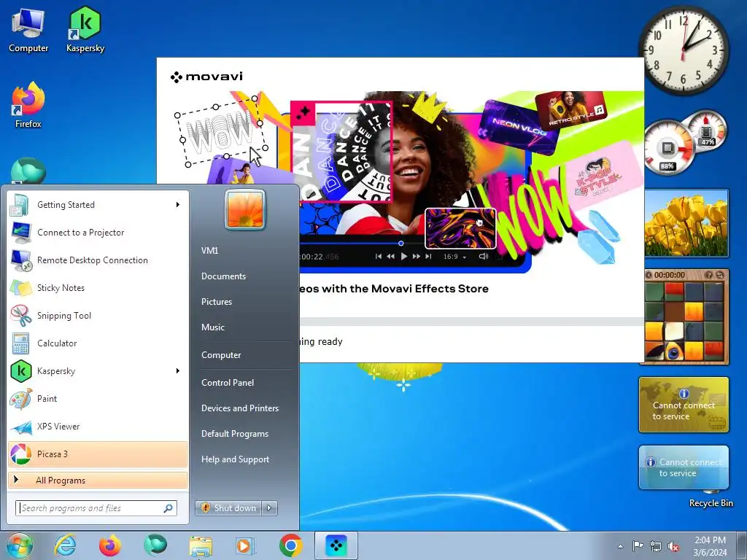Open VM1 user folder
The image size is (747, 560).
pos(209,251)
